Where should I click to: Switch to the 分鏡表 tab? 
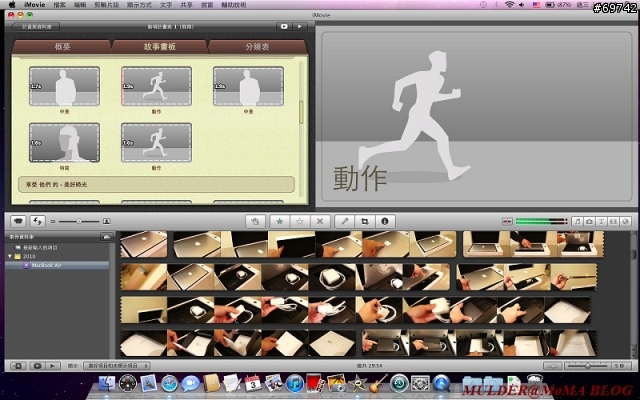click(x=257, y=47)
